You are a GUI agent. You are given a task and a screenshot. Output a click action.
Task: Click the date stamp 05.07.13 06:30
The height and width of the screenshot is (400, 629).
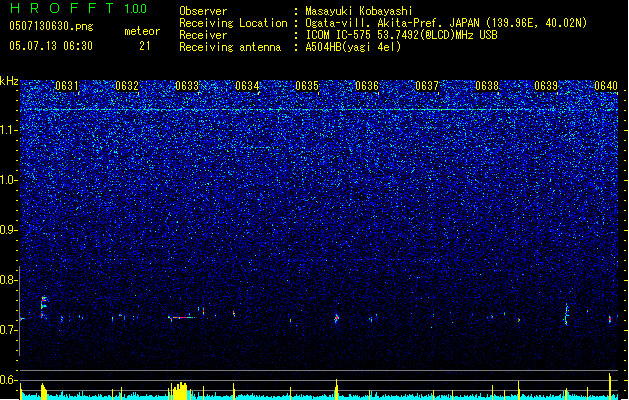[51, 46]
